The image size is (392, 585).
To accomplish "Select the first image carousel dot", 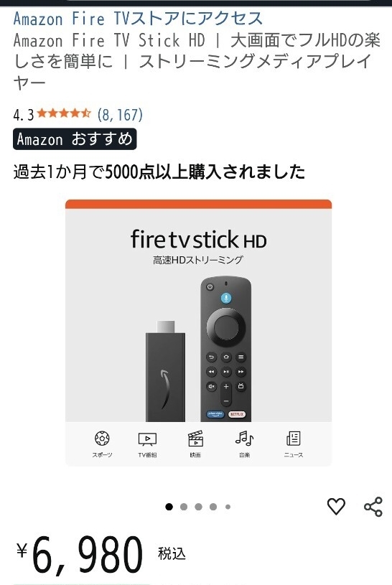I will (x=169, y=507).
